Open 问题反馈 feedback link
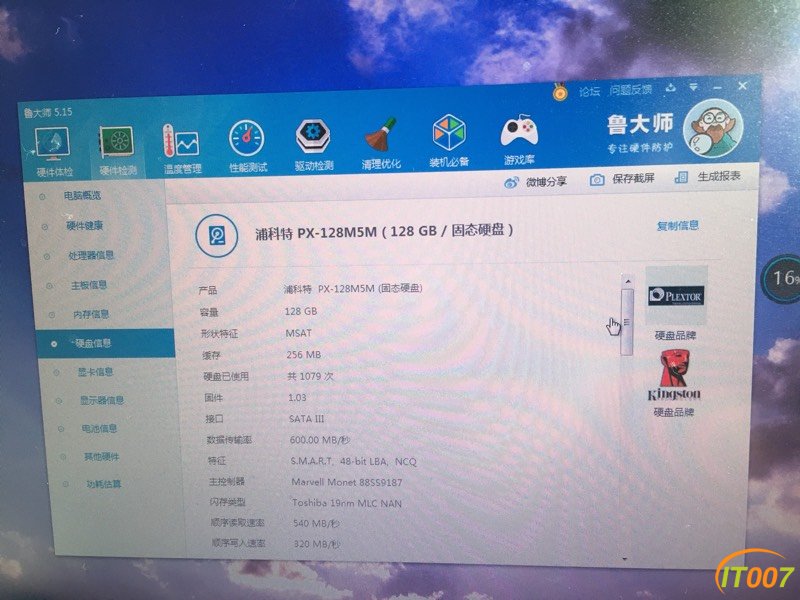Viewport: 800px width, 600px height. [x=631, y=90]
